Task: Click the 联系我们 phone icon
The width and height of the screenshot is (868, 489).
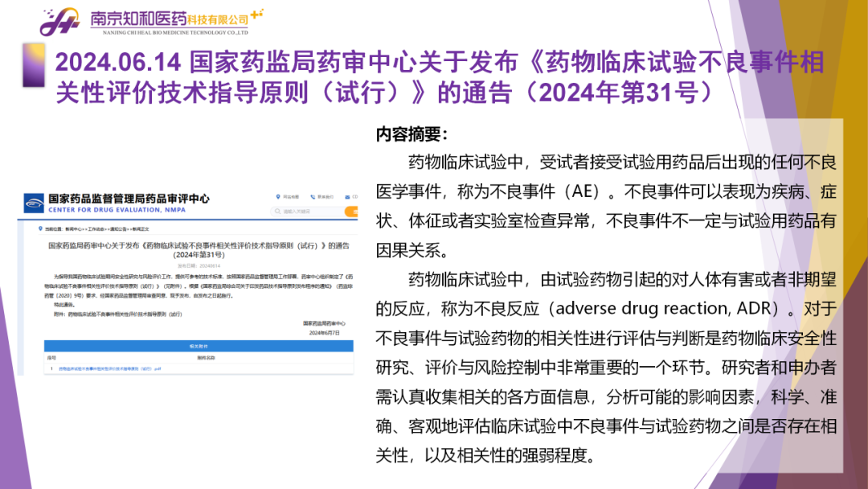Action: 311,196
